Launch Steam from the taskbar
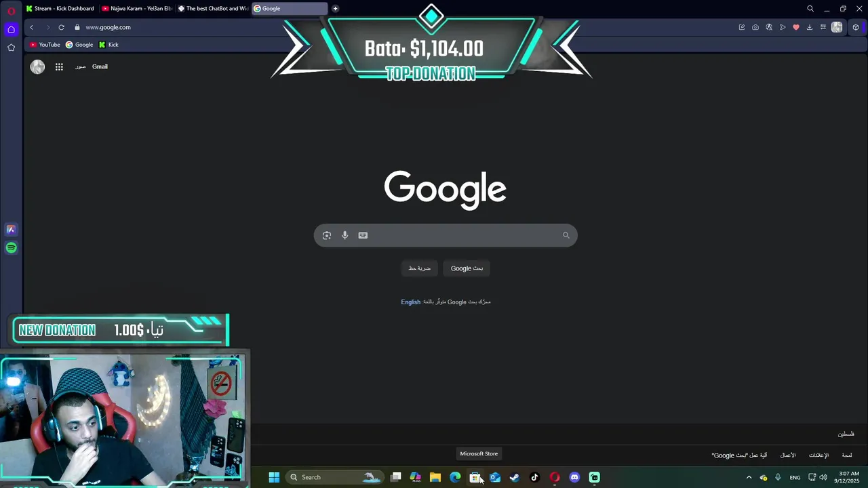The width and height of the screenshot is (868, 488). [515, 477]
